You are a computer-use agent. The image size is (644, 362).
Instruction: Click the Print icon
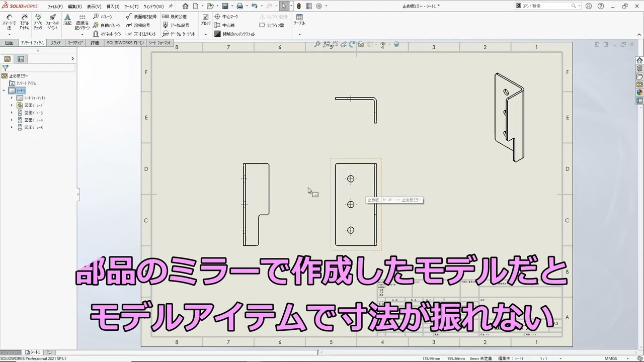coord(239,6)
